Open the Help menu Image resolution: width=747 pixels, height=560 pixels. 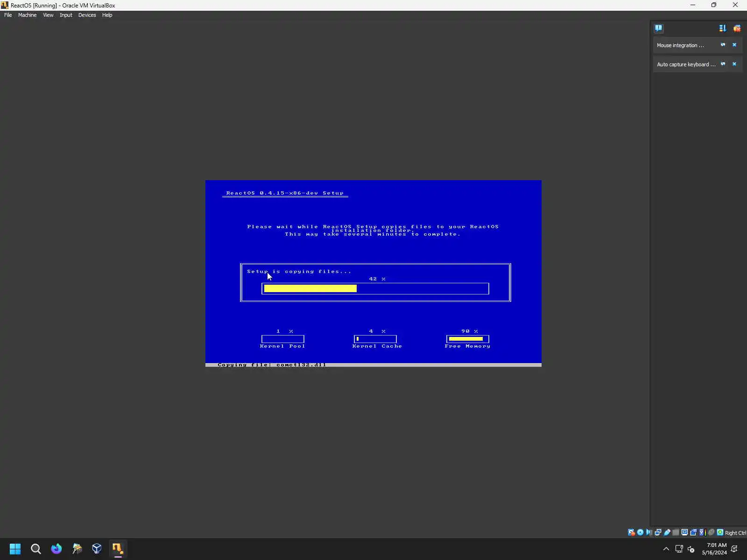click(107, 15)
